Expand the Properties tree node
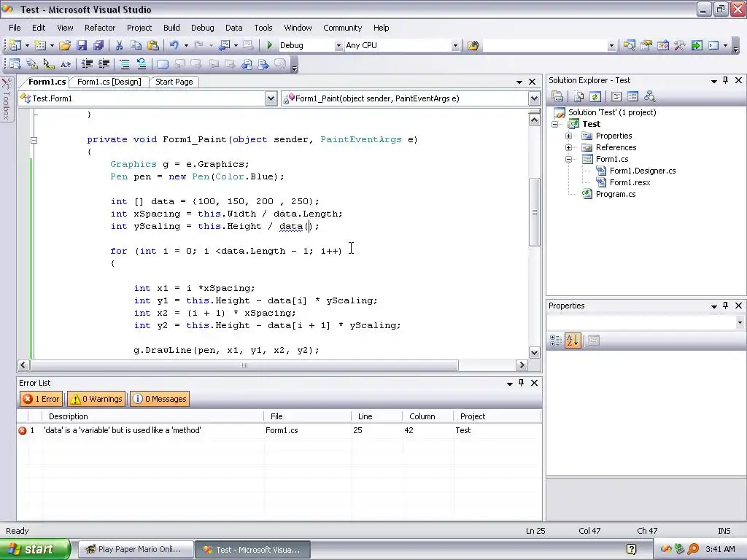The height and width of the screenshot is (560, 747). pyautogui.click(x=568, y=136)
